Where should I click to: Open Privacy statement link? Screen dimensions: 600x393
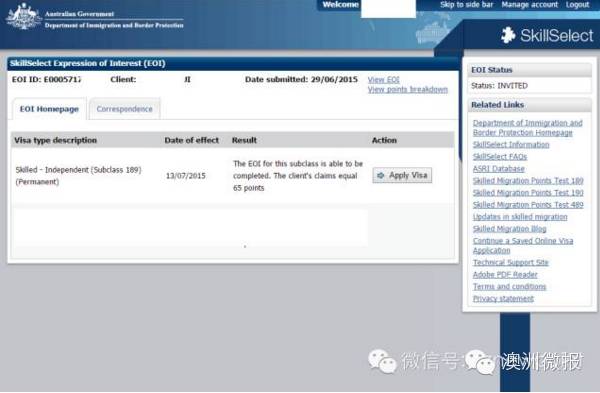[503, 298]
